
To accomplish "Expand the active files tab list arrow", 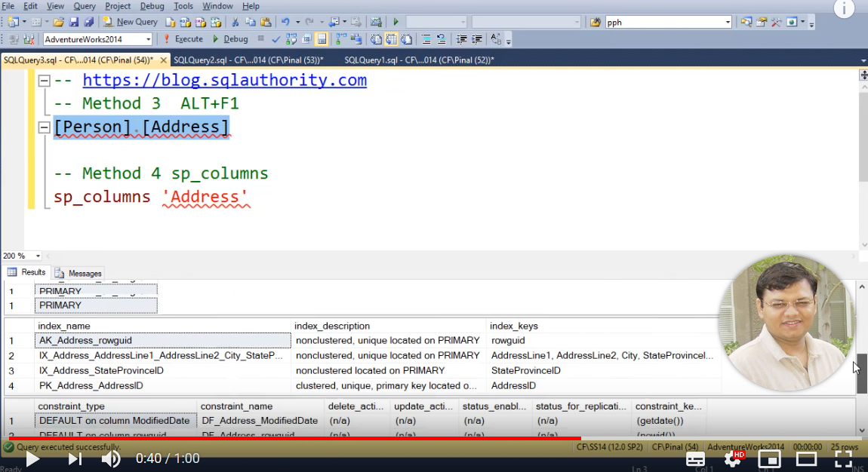I will pyautogui.click(x=863, y=60).
